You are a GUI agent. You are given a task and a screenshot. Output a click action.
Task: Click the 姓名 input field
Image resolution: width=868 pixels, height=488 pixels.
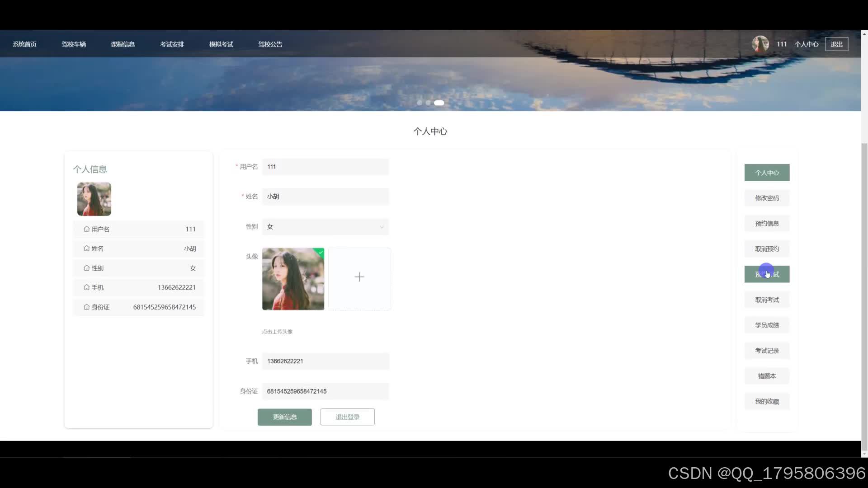tap(325, 197)
